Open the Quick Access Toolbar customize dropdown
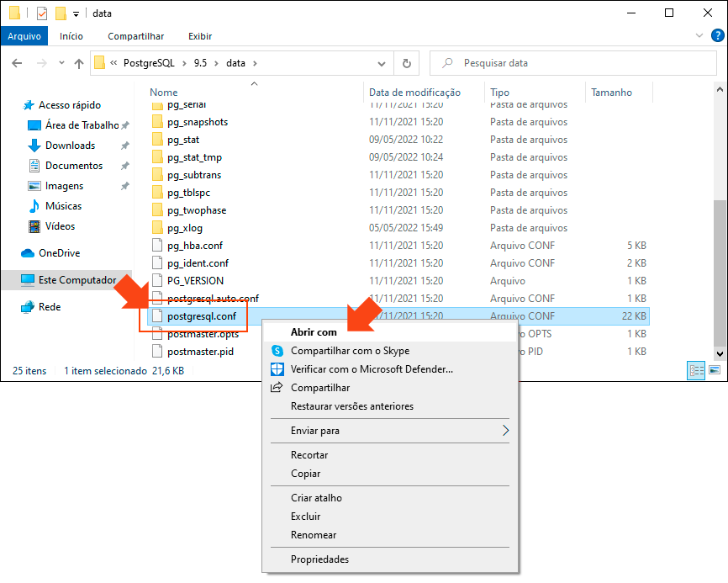 (76, 13)
